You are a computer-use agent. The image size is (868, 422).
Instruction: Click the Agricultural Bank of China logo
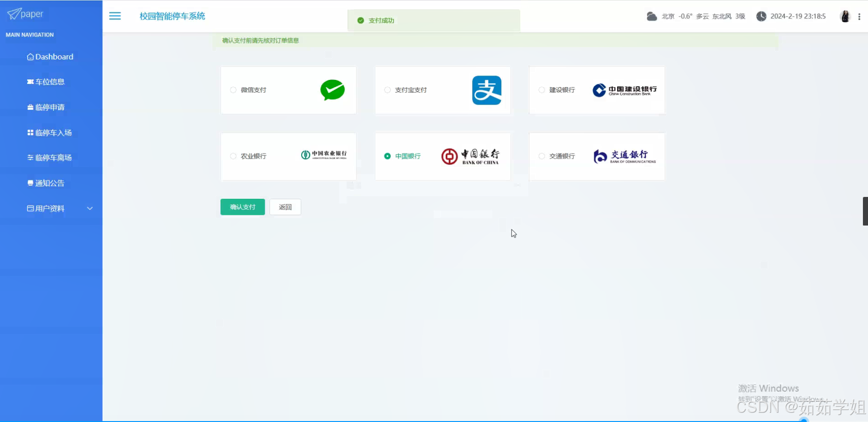(324, 155)
